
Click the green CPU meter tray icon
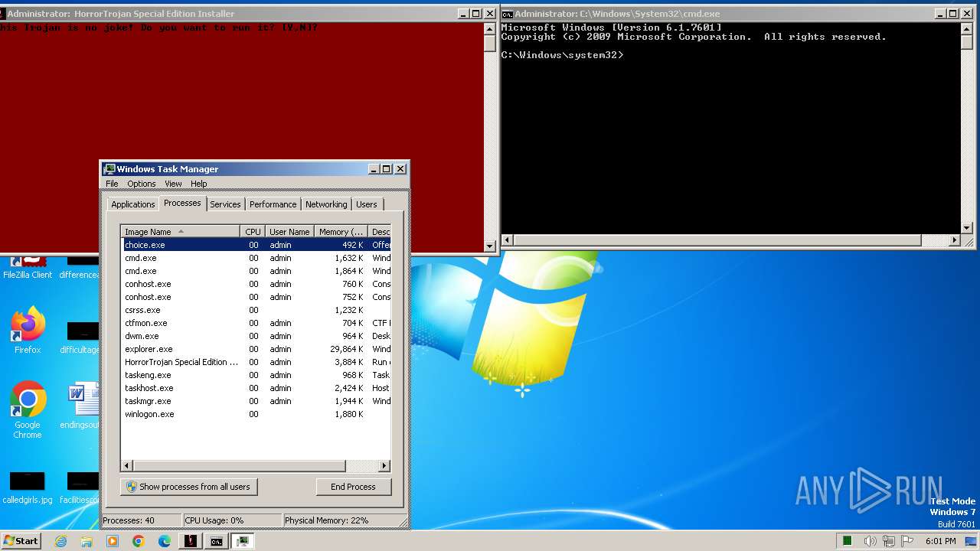848,541
